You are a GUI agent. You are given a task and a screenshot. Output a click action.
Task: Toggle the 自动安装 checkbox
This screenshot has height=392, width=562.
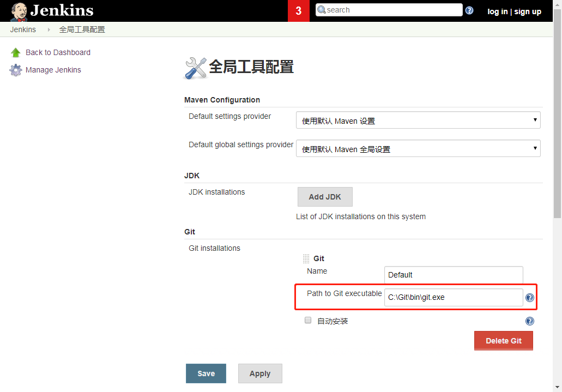click(x=308, y=320)
